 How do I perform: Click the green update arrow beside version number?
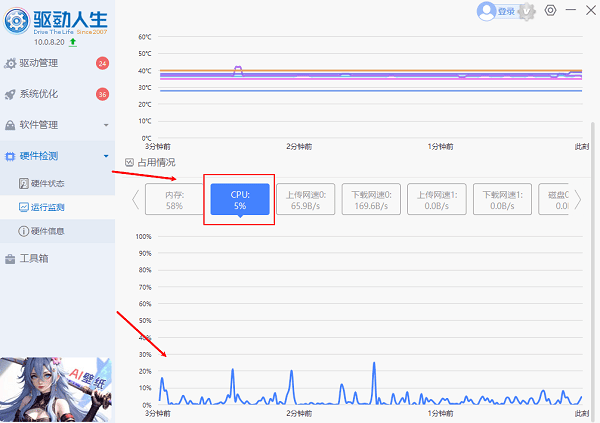point(73,43)
